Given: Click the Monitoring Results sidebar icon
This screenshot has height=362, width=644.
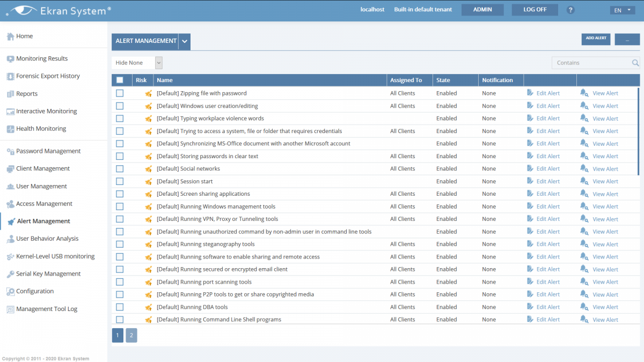Looking at the screenshot, I should pyautogui.click(x=10, y=59).
